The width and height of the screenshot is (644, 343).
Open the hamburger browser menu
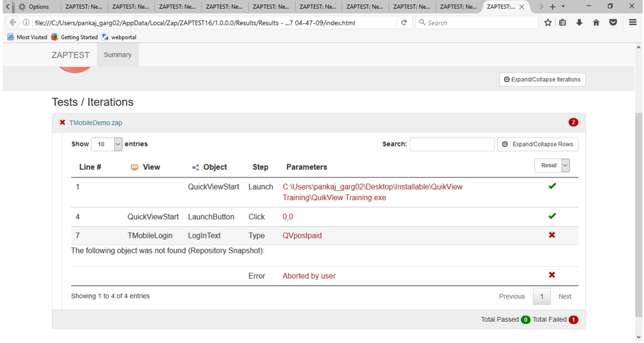coord(632,23)
